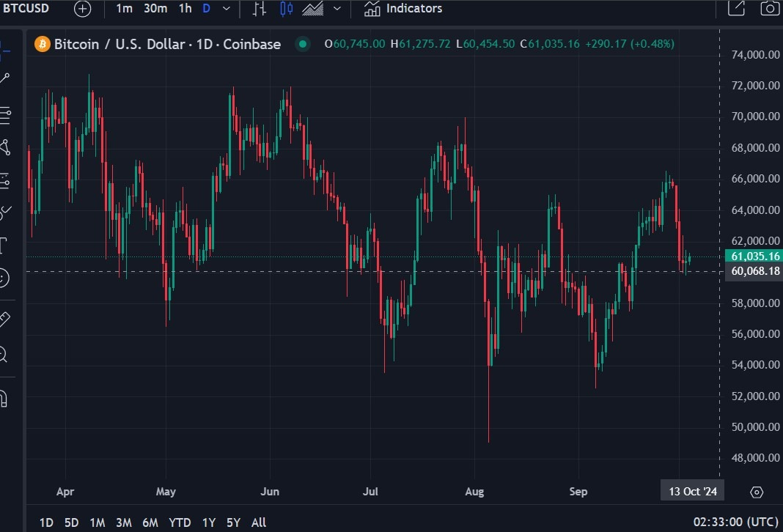Viewport: 783px width, 532px height.
Task: Set range to 3M
Action: [x=124, y=522]
